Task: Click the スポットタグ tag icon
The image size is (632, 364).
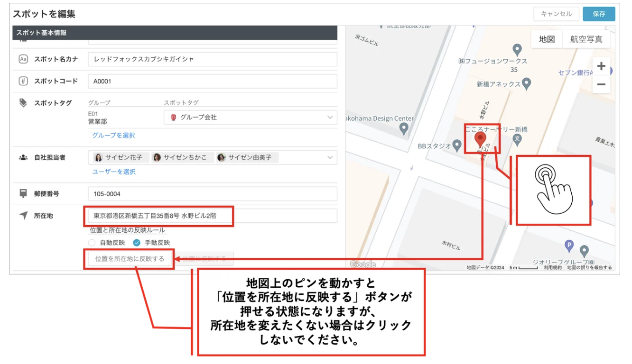Action: click(23, 103)
